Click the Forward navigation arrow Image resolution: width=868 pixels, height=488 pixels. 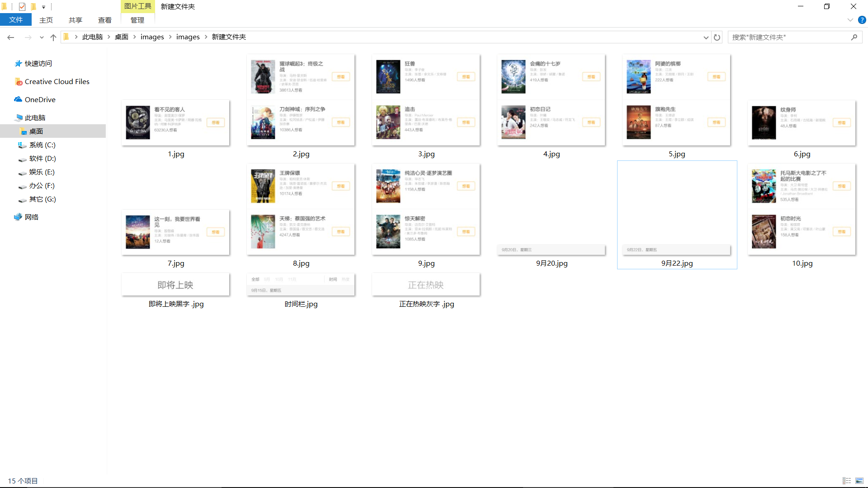point(28,37)
